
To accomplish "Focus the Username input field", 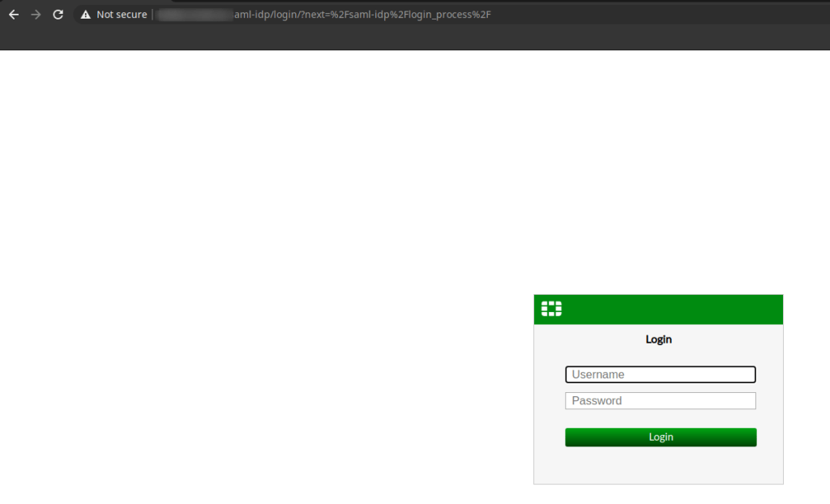I will pos(660,374).
